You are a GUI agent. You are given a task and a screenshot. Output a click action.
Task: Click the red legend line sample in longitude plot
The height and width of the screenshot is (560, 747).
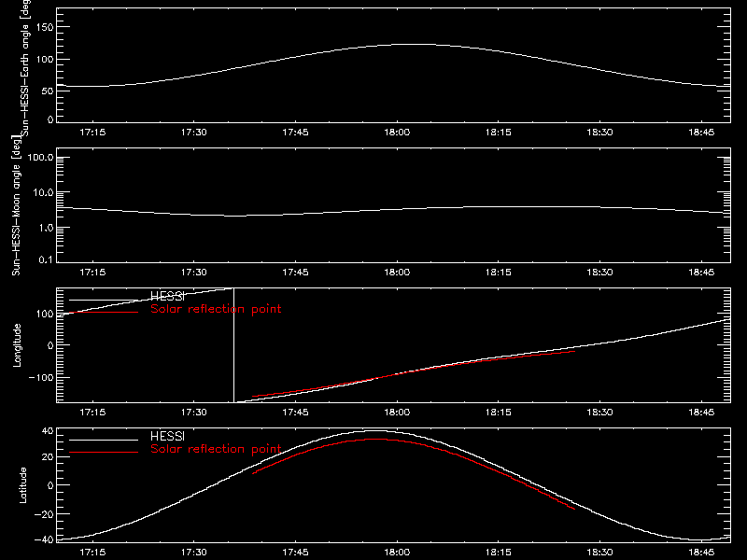coord(104,313)
